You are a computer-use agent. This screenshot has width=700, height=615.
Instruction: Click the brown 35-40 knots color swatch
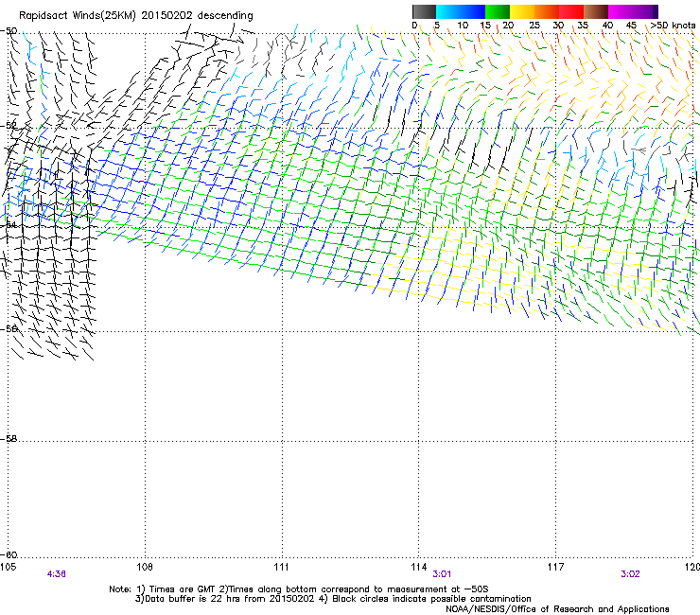click(x=596, y=11)
